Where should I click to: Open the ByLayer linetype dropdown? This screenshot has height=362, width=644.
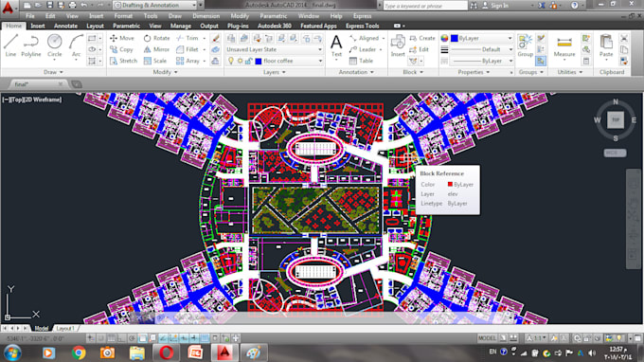(481, 61)
